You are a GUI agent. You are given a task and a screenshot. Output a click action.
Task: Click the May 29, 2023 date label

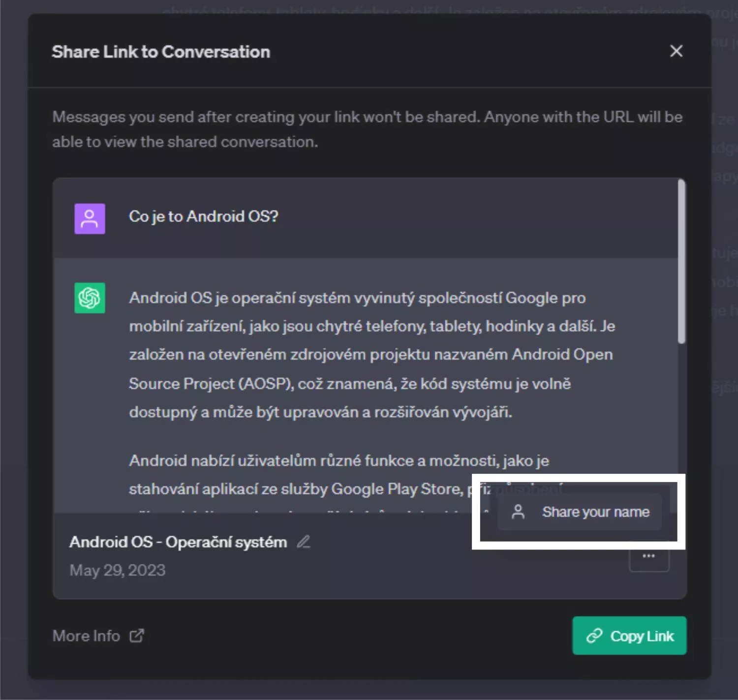(x=118, y=570)
